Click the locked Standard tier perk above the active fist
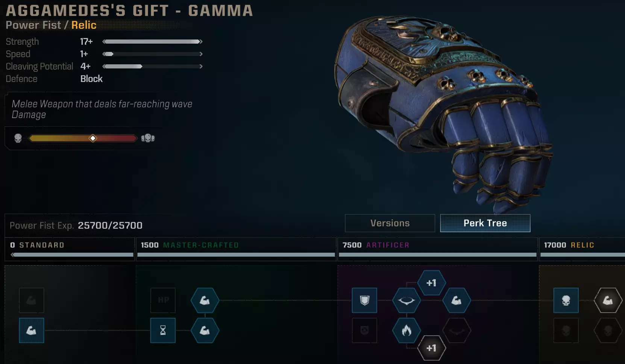625x364 pixels. coord(32,300)
